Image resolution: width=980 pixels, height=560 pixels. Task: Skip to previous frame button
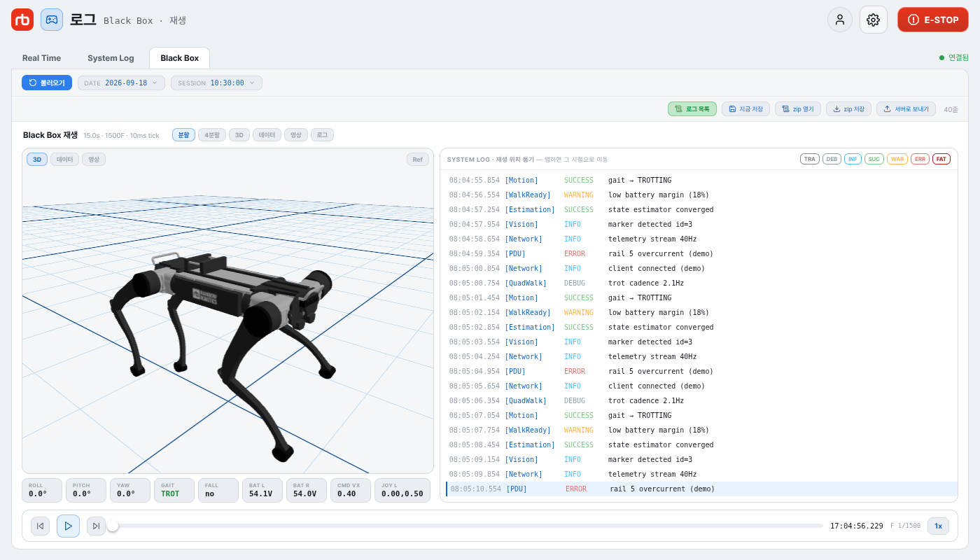[x=41, y=526]
